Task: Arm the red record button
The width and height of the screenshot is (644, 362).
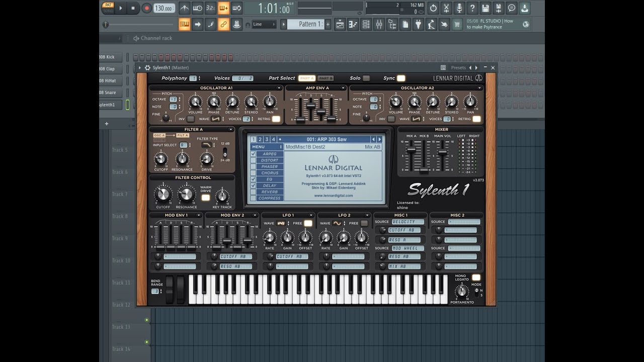Action: coord(146,8)
